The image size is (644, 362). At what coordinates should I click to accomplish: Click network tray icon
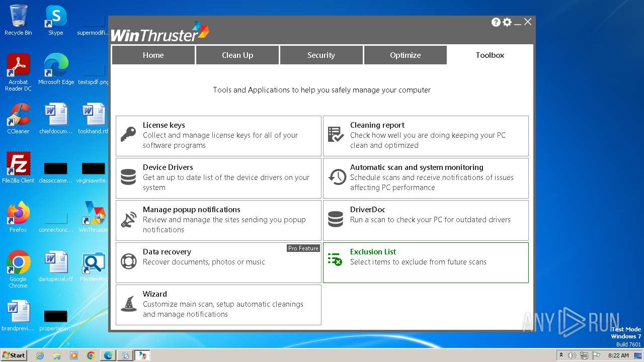click(x=584, y=355)
